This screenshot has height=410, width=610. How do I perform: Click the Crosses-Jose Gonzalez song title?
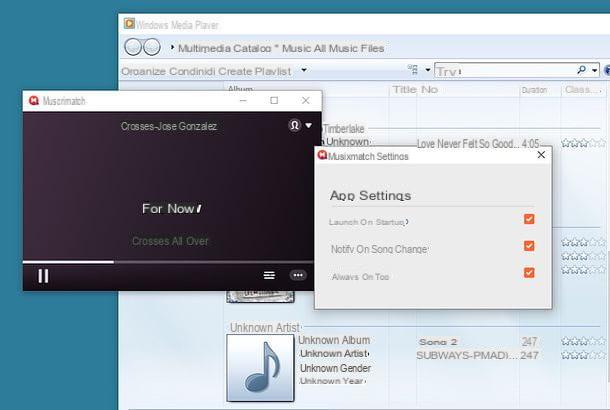point(168,126)
